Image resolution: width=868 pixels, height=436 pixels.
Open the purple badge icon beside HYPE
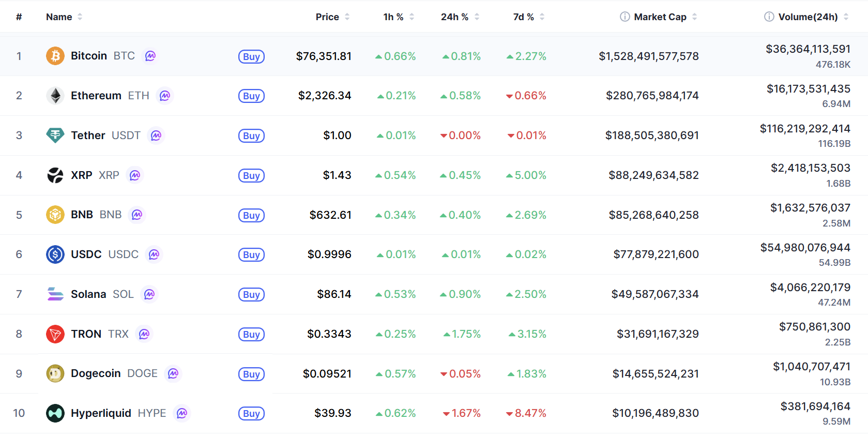pos(182,413)
